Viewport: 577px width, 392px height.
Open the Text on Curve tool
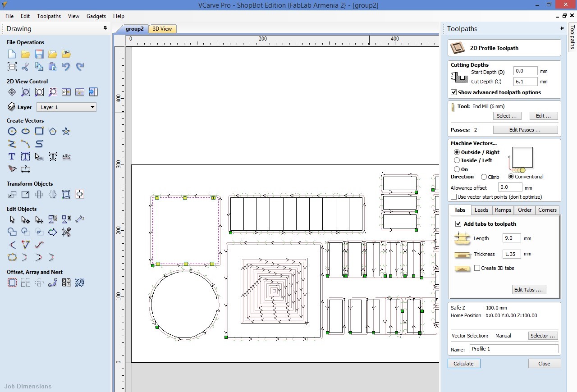(x=66, y=156)
